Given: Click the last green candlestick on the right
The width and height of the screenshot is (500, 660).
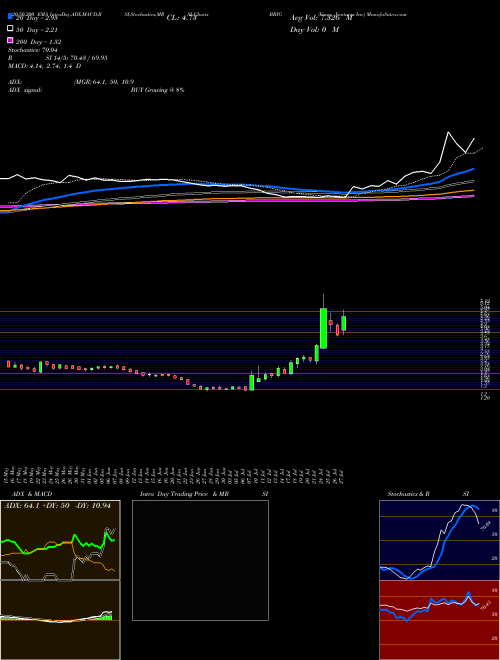Looking at the screenshot, I should [x=343, y=323].
